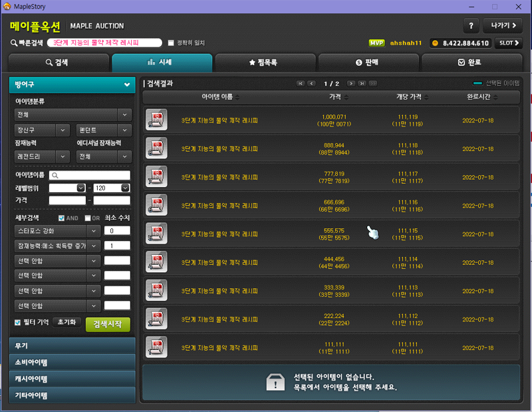Click the recipe icon in the 555,575 row
532x412 pixels.
(x=156, y=234)
